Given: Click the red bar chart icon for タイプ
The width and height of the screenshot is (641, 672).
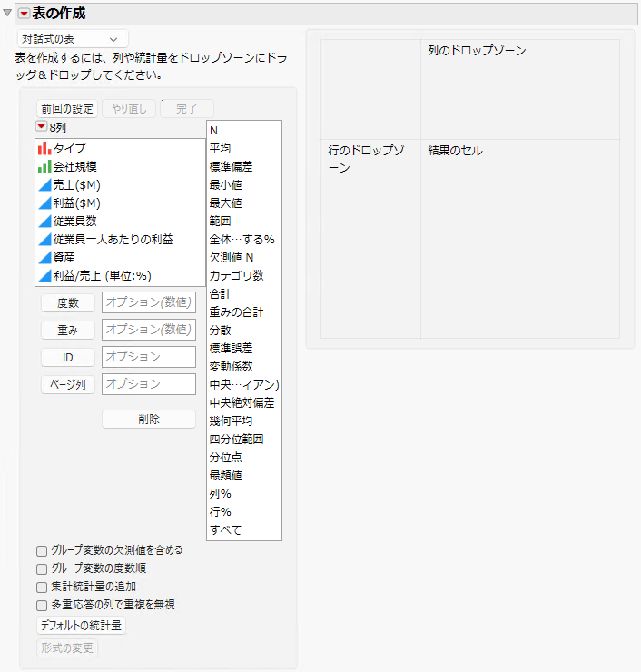Looking at the screenshot, I should click(44, 148).
